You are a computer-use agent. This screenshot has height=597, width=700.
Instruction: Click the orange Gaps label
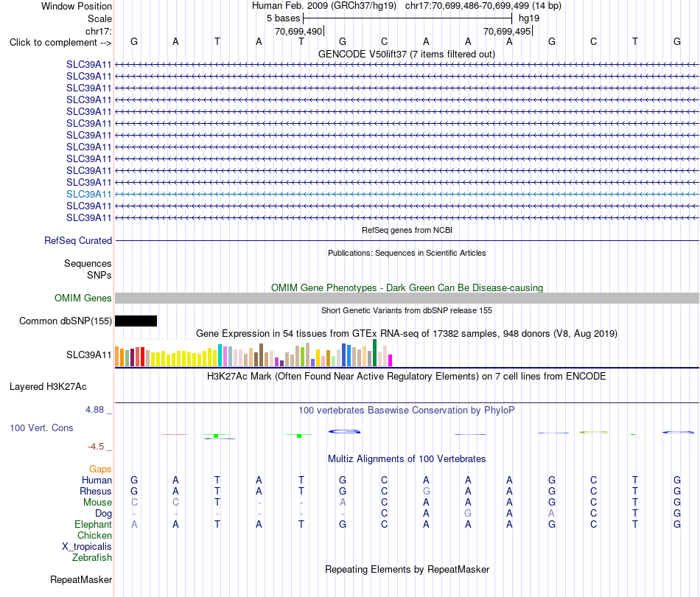coord(100,469)
